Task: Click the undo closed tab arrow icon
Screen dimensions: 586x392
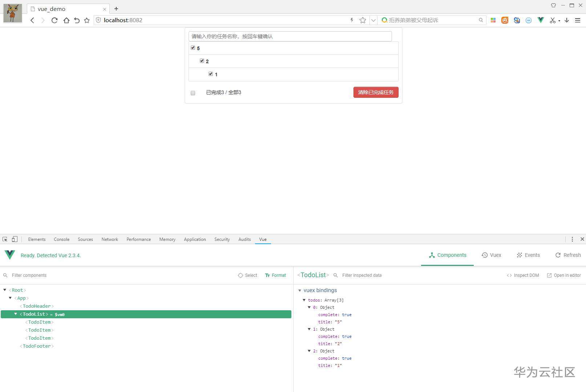Action: (77, 20)
